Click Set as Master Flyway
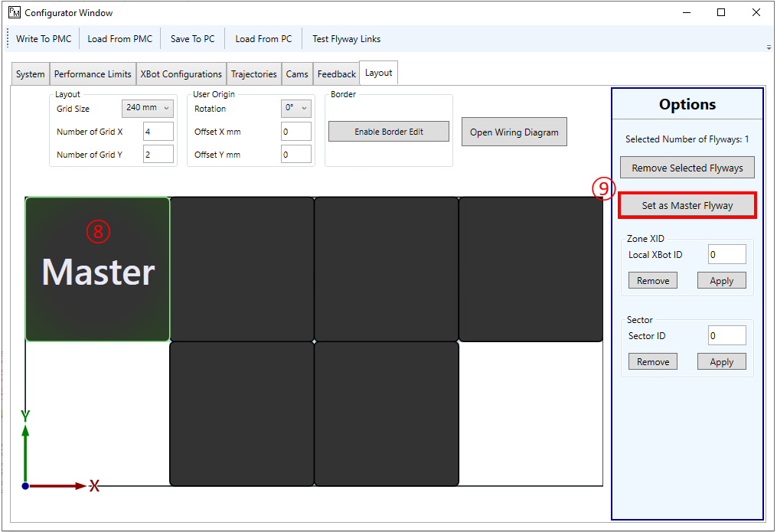The width and height of the screenshot is (777, 532). click(x=687, y=205)
